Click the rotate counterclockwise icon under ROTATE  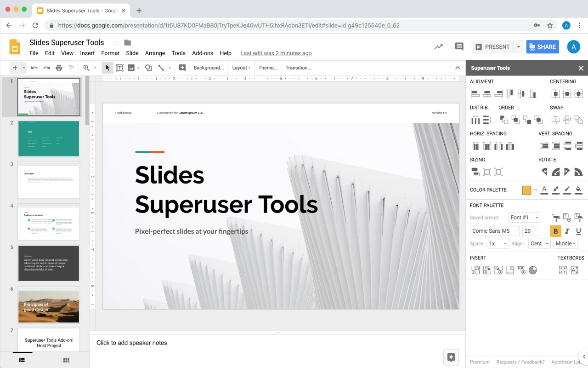(x=544, y=172)
